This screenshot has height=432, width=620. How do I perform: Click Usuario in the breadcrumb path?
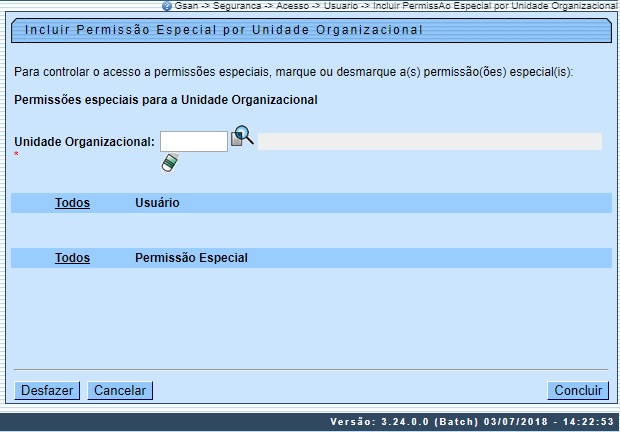pyautogui.click(x=341, y=6)
